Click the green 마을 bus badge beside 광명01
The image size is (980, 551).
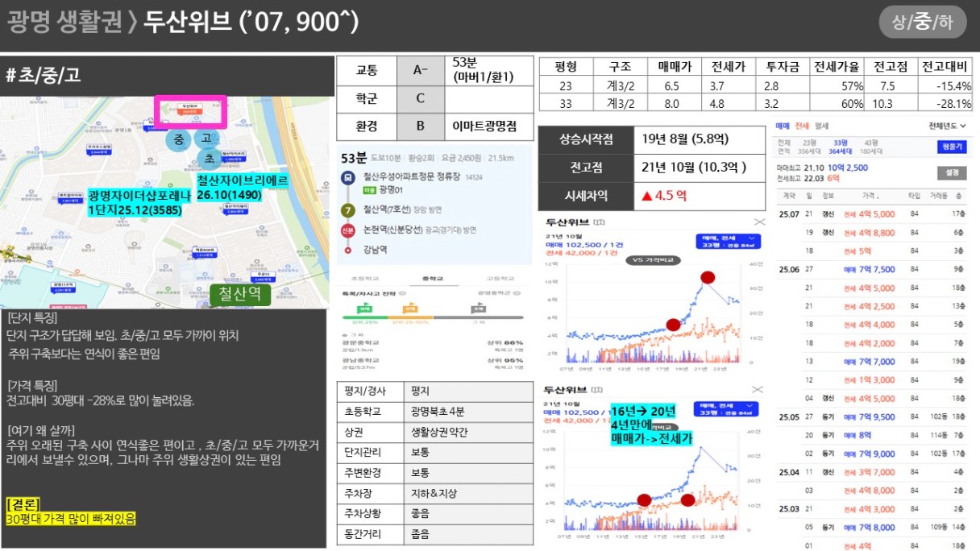[x=370, y=189]
